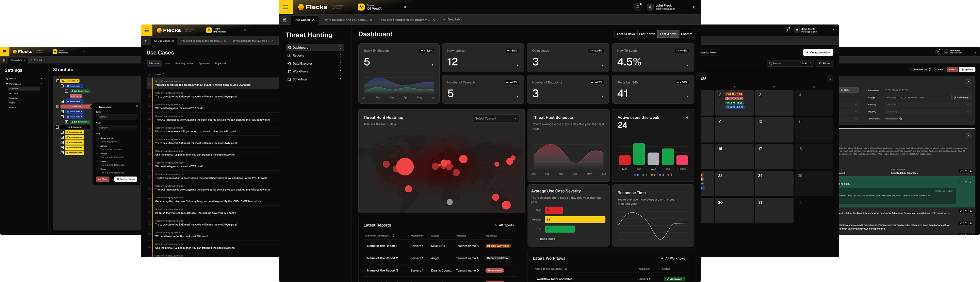Click the grid icon left of Use Cases tab
The width and height of the screenshot is (980, 282).
(x=284, y=20)
